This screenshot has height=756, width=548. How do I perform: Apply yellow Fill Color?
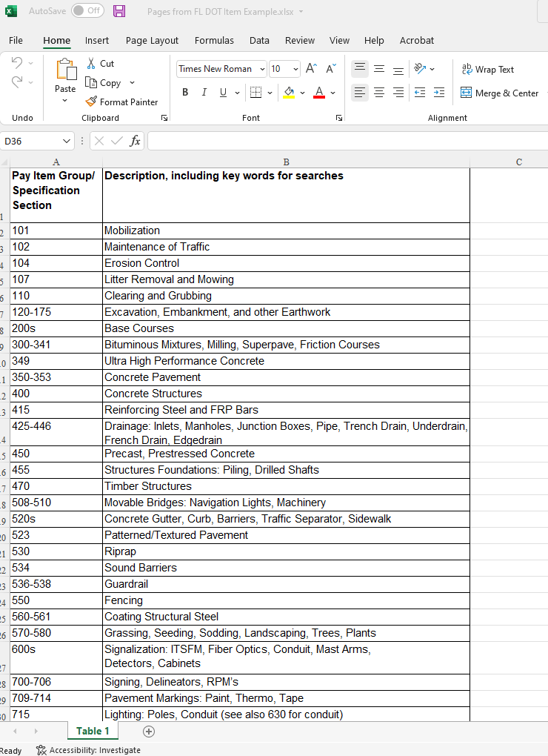(289, 92)
